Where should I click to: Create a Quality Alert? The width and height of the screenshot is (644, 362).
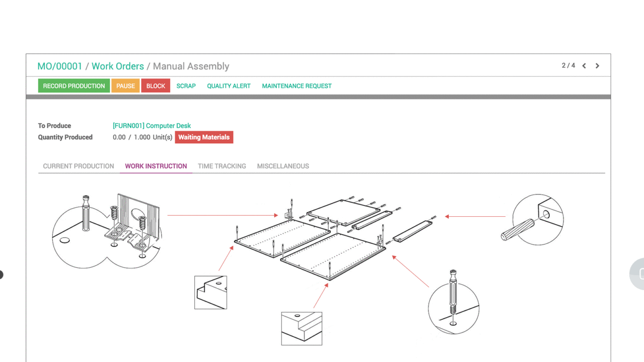(x=229, y=86)
